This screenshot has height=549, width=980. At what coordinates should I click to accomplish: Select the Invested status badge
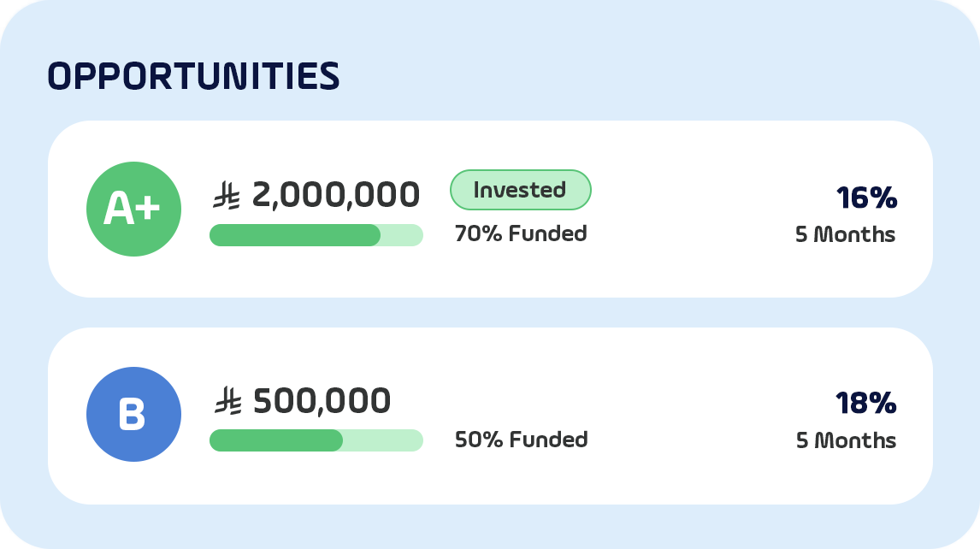520,190
